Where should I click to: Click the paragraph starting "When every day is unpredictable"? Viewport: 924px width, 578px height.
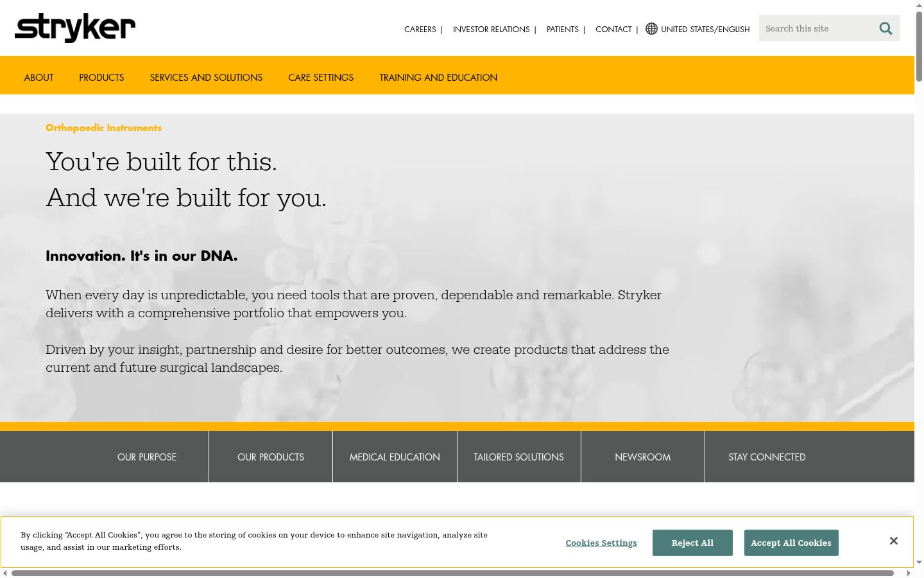354,304
